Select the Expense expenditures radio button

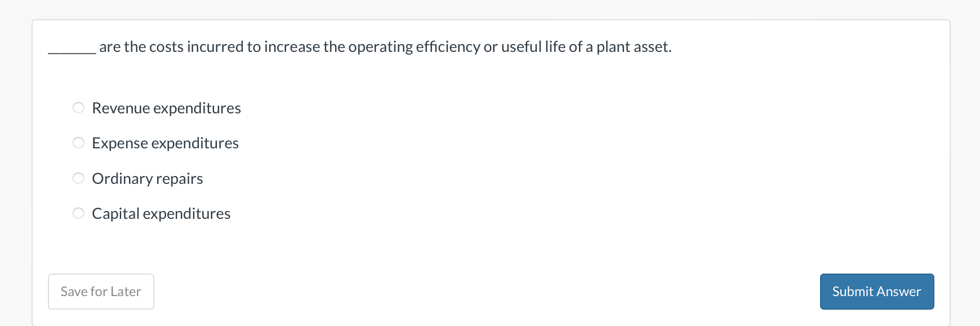point(78,143)
